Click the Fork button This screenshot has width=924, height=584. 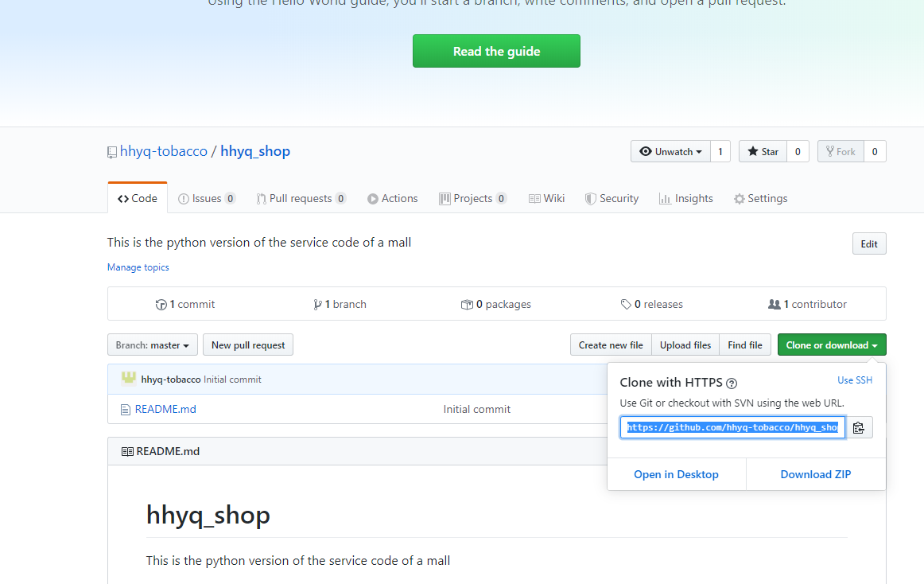[841, 152]
